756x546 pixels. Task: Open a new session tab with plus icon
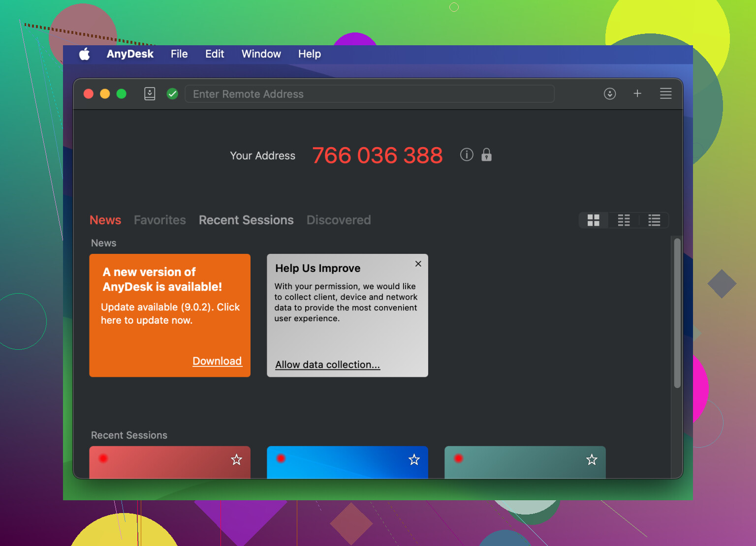(x=637, y=93)
